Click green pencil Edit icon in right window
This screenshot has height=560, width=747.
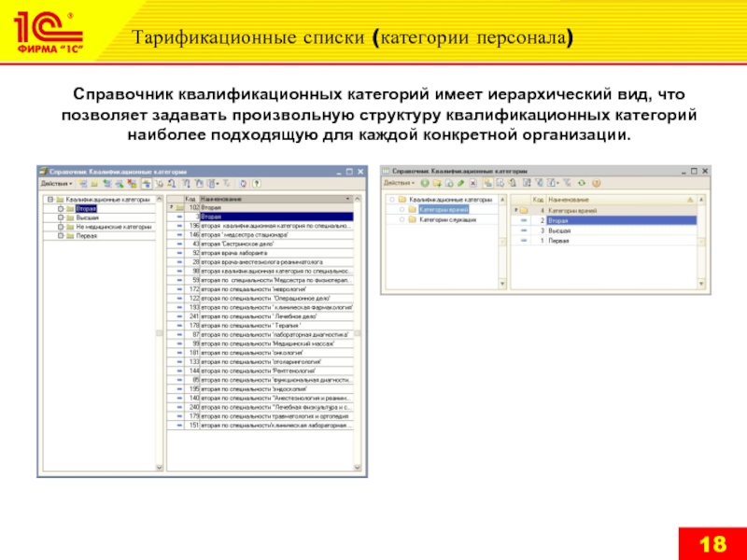point(460,183)
